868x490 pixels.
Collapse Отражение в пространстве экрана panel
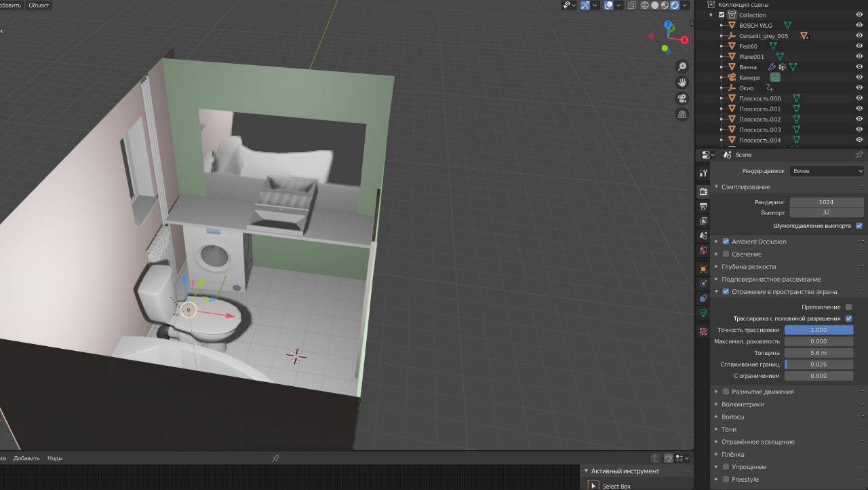tap(717, 292)
